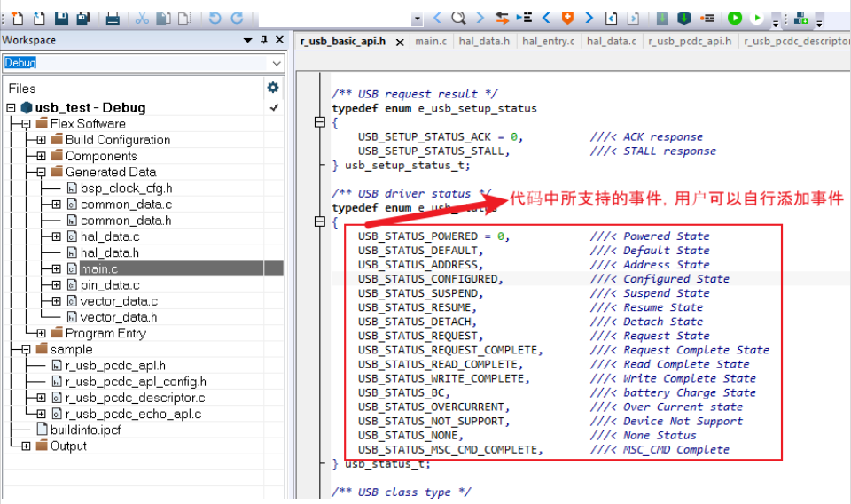The image size is (851, 504).
Task: Open the Workspace panel dropdown arrow
Action: click(248, 40)
